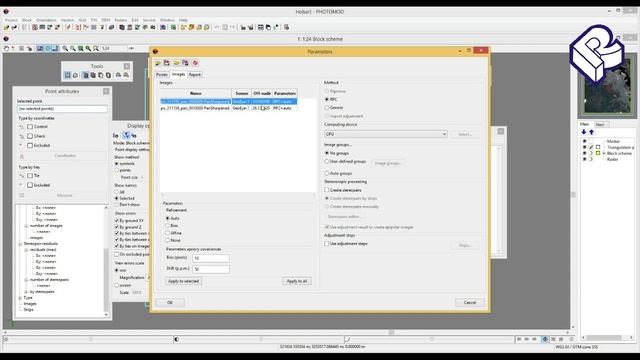Collapse the number of images tree node
640x360 pixels.
(x=27, y=226)
